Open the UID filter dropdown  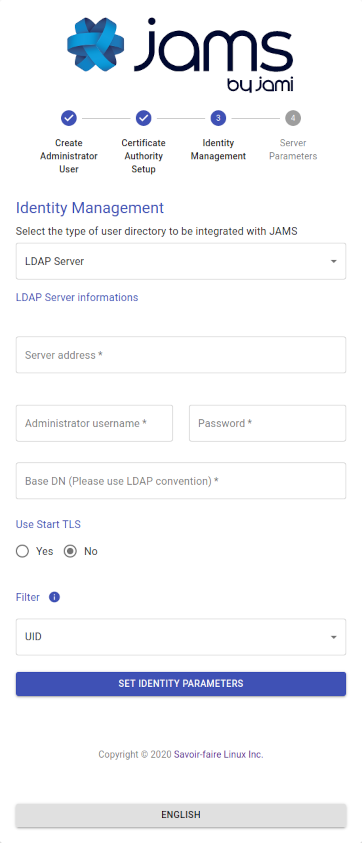(181, 637)
